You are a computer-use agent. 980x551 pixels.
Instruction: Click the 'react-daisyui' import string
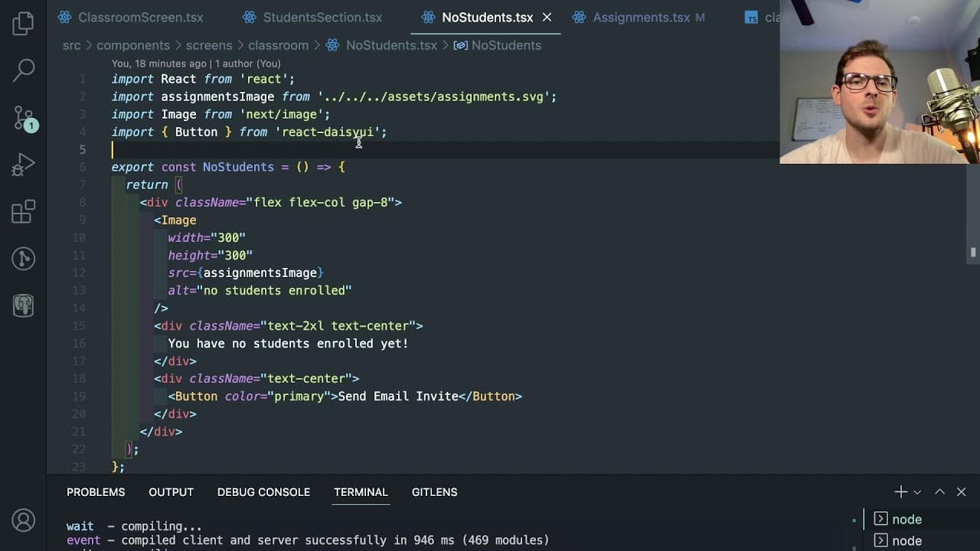[327, 132]
